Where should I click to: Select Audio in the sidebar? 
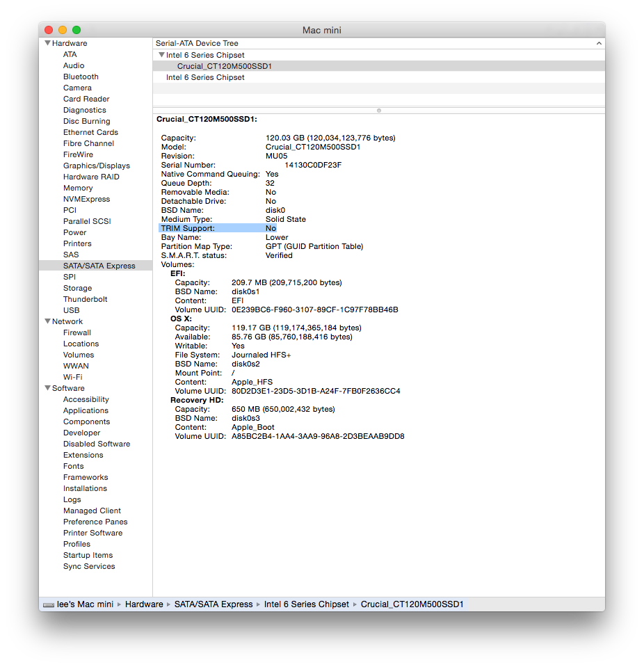[74, 65]
